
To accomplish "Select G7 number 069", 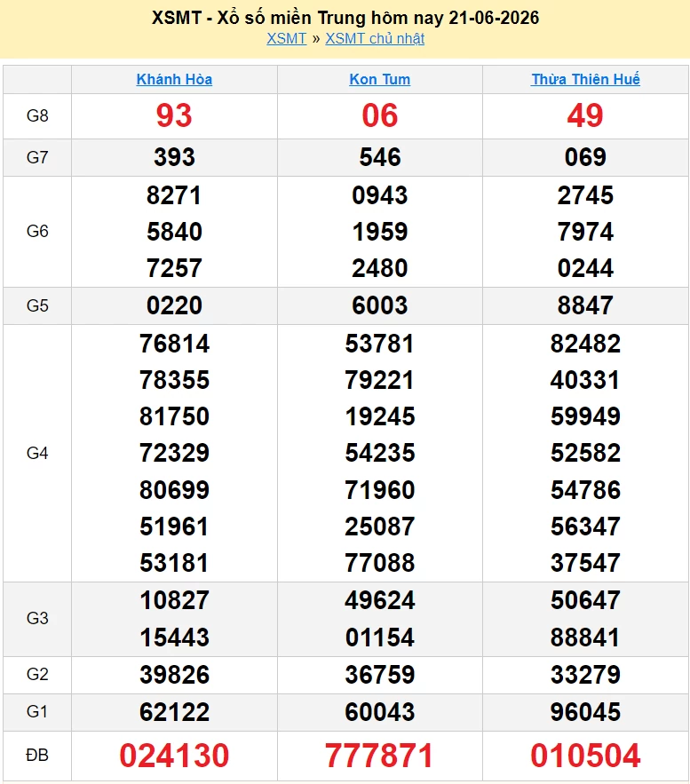I will 585,157.
